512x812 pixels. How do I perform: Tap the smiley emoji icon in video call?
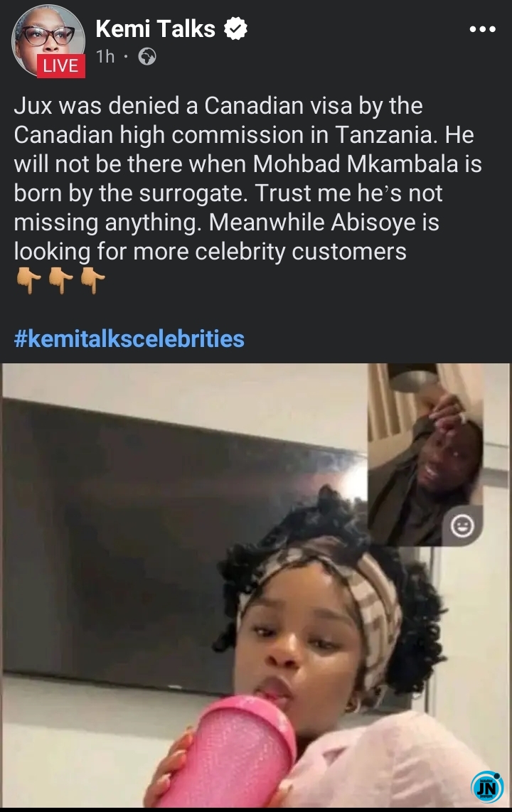(462, 526)
